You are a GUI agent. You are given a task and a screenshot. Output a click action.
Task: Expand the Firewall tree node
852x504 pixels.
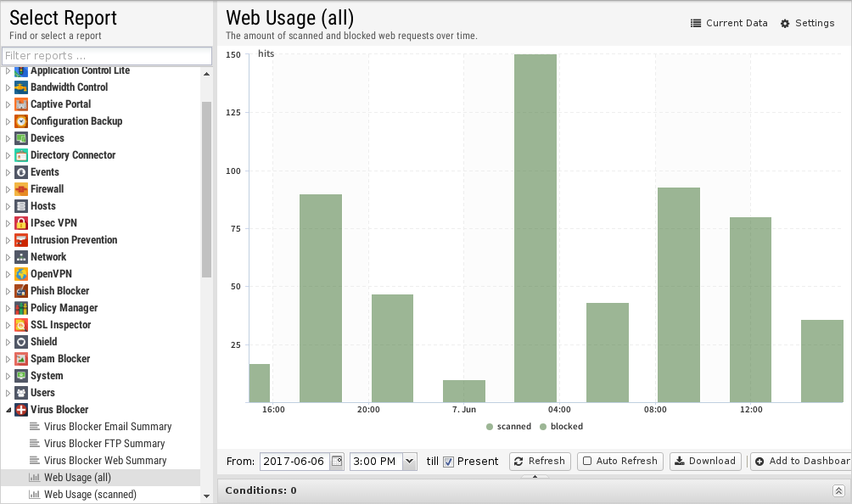(8, 189)
